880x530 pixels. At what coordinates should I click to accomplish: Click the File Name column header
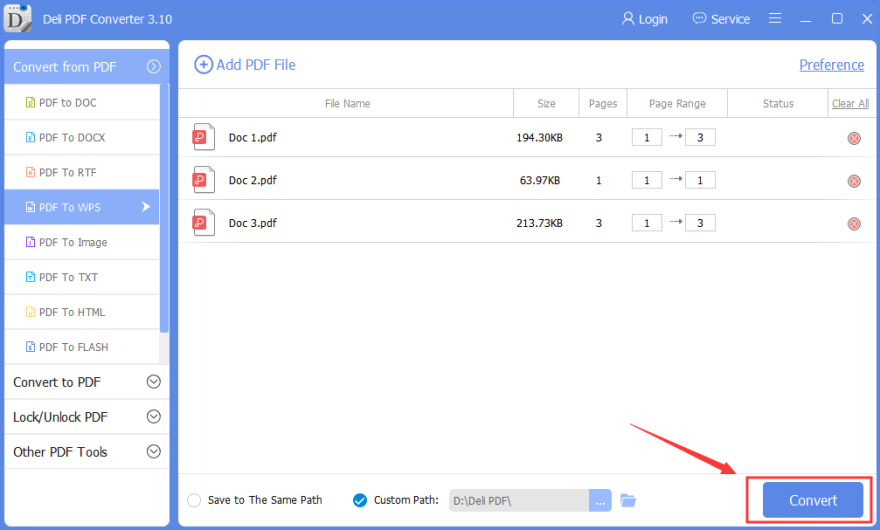click(x=347, y=103)
